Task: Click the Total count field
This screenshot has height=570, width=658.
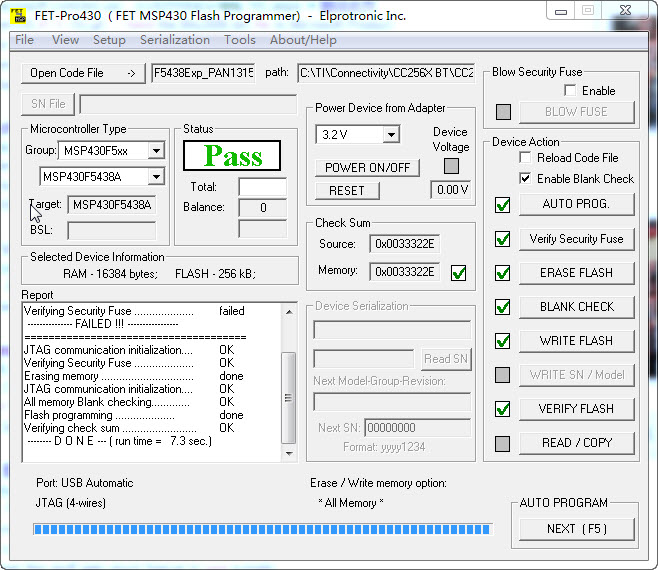Action: (263, 187)
